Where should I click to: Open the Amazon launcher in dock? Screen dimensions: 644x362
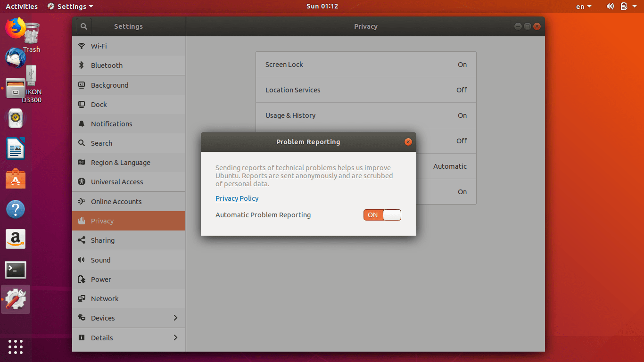click(15, 239)
